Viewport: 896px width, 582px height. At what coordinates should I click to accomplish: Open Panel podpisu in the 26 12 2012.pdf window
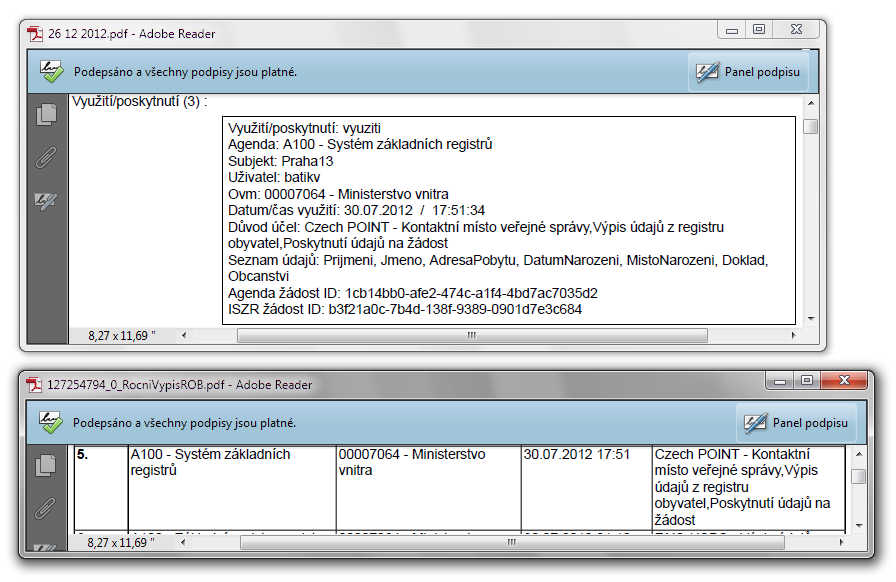[x=749, y=72]
